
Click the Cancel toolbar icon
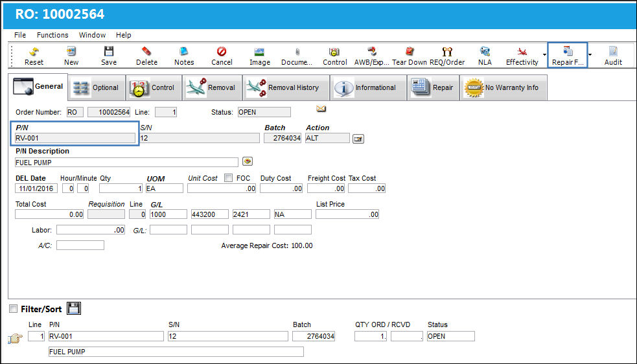click(222, 52)
